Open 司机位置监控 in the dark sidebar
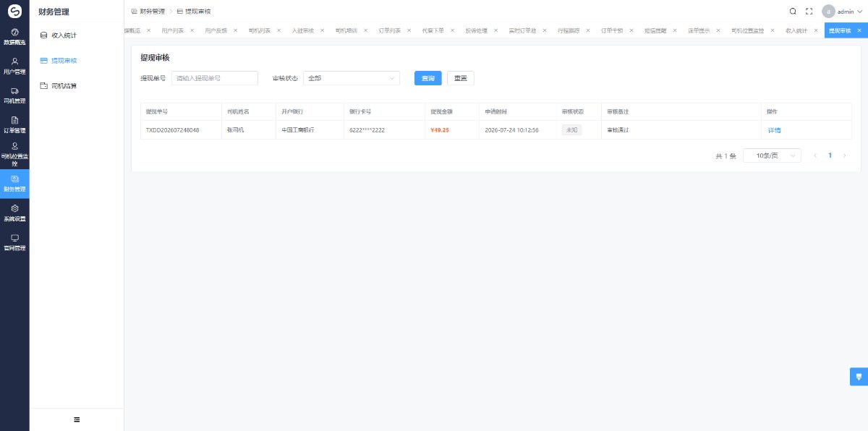This screenshot has height=431, width=868. point(14,155)
